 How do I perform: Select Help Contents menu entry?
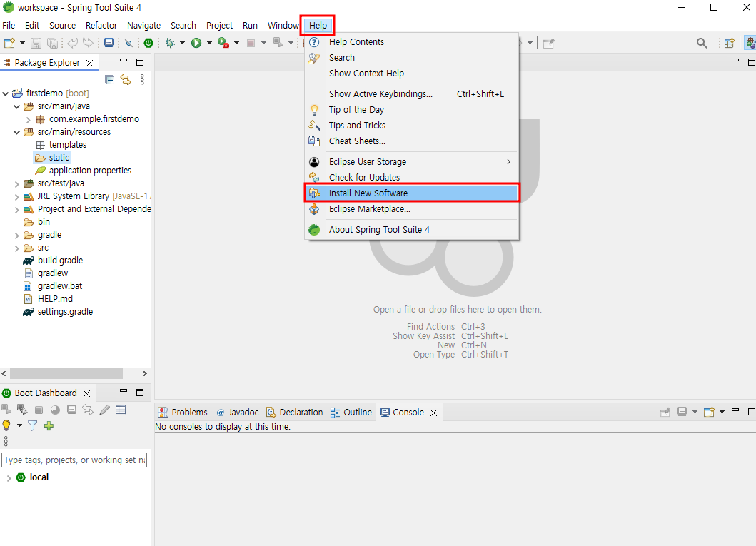(x=412, y=42)
